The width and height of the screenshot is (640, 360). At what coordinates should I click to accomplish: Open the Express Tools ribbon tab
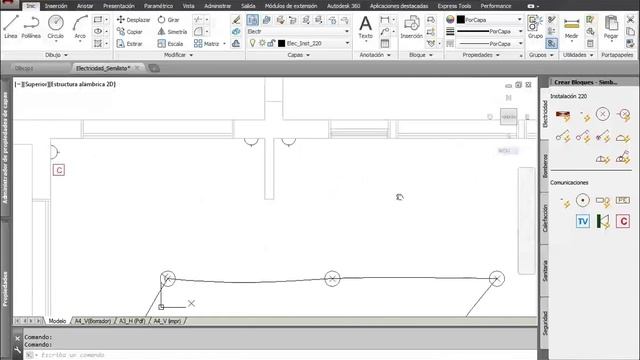pyautogui.click(x=454, y=6)
